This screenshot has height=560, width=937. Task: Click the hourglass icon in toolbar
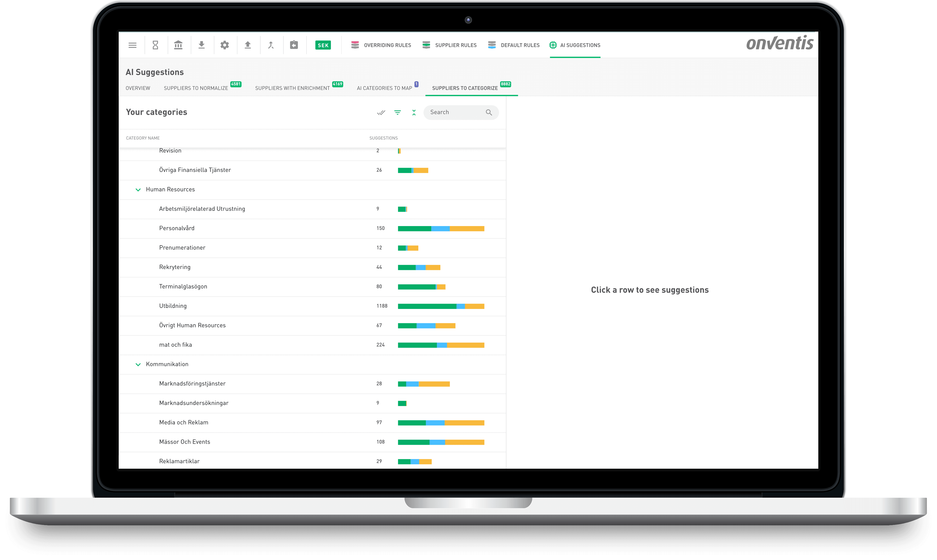(x=155, y=45)
